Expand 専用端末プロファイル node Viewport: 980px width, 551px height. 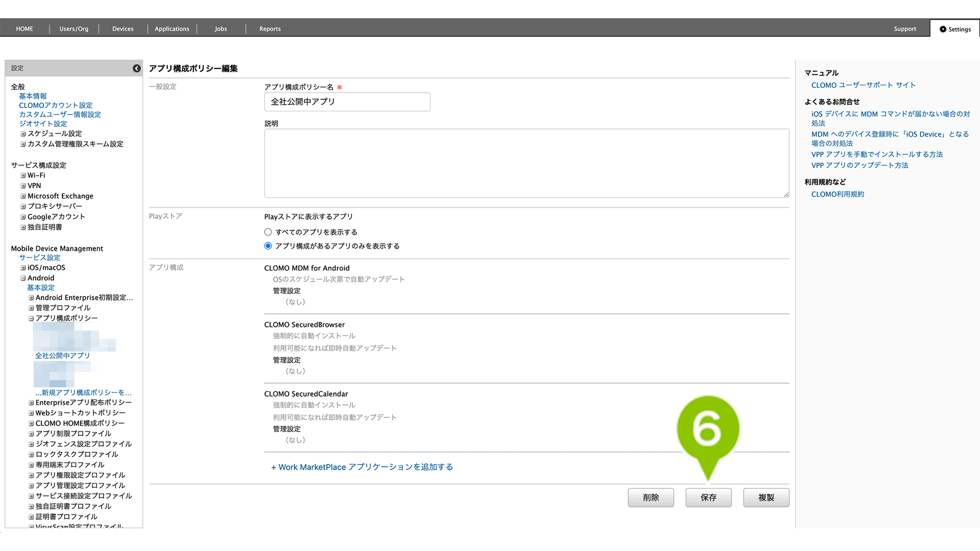[31, 465]
